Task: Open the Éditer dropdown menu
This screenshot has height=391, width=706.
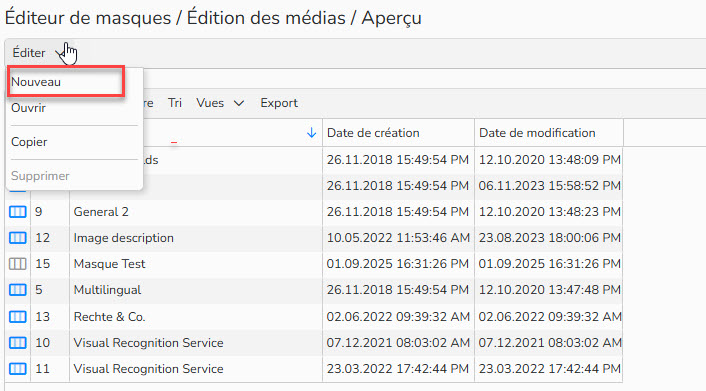Action: point(38,53)
